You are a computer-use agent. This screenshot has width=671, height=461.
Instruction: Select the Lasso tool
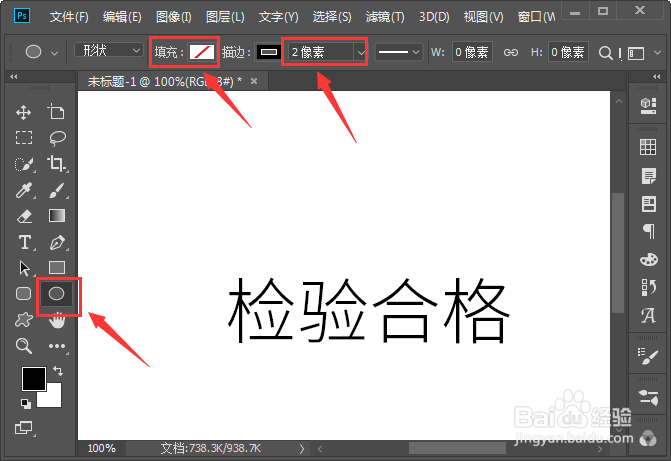(x=57, y=138)
